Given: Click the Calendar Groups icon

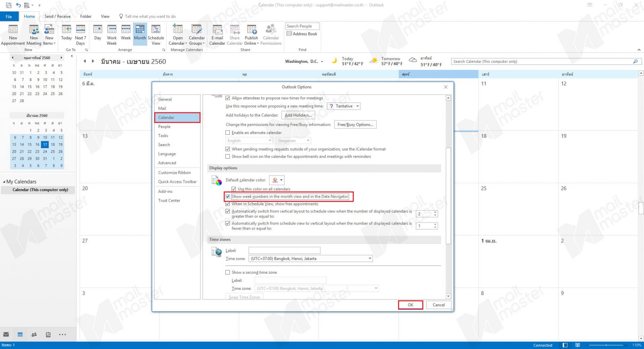Looking at the screenshot, I should tap(196, 35).
